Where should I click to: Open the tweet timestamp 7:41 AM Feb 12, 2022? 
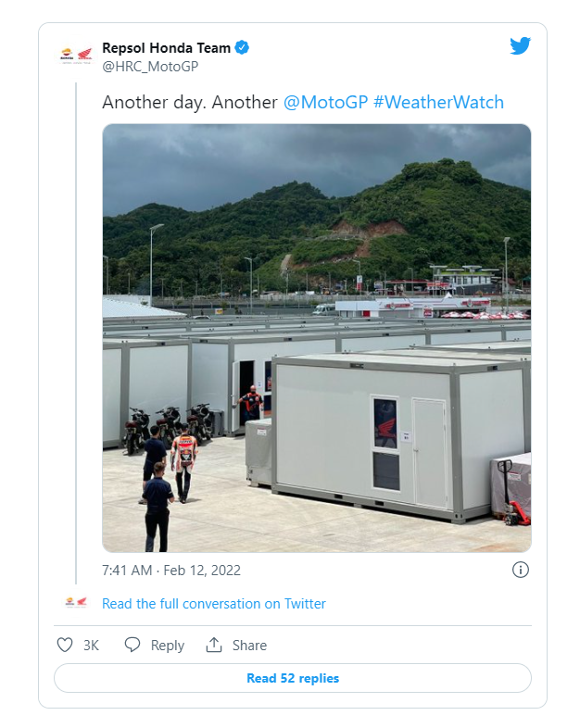tap(171, 571)
